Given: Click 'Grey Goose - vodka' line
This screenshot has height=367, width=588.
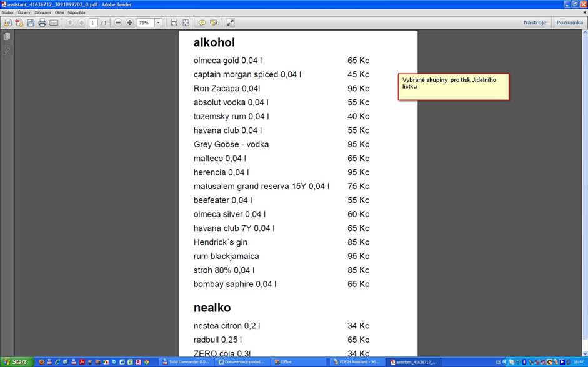Looking at the screenshot, I should (231, 144).
